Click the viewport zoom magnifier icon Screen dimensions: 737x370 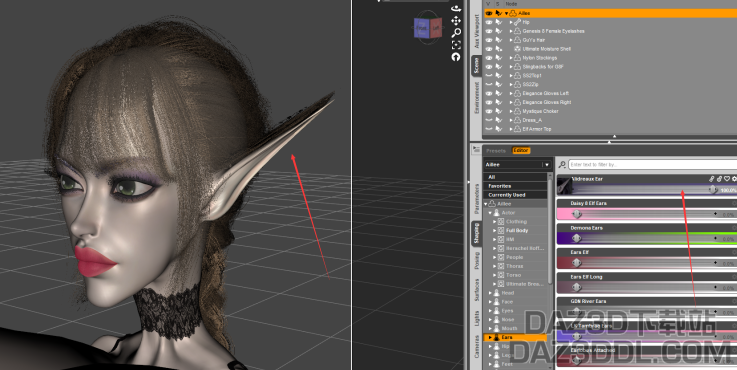coord(455,33)
